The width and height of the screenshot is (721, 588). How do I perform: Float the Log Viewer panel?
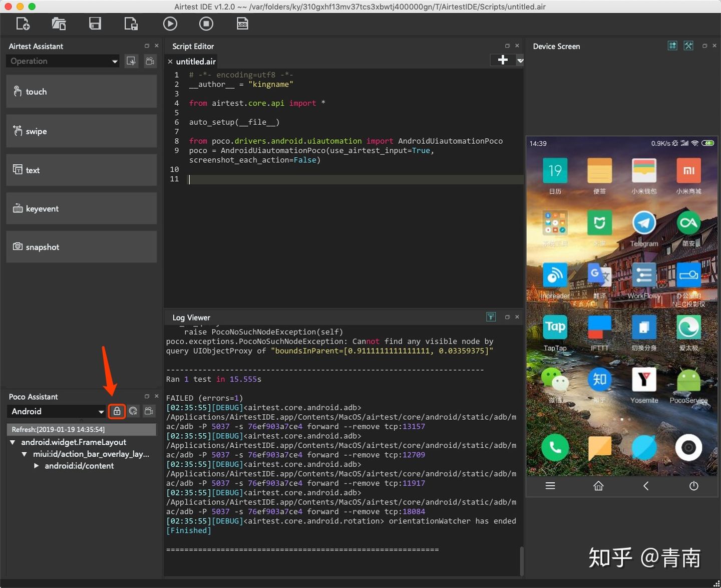pyautogui.click(x=507, y=317)
